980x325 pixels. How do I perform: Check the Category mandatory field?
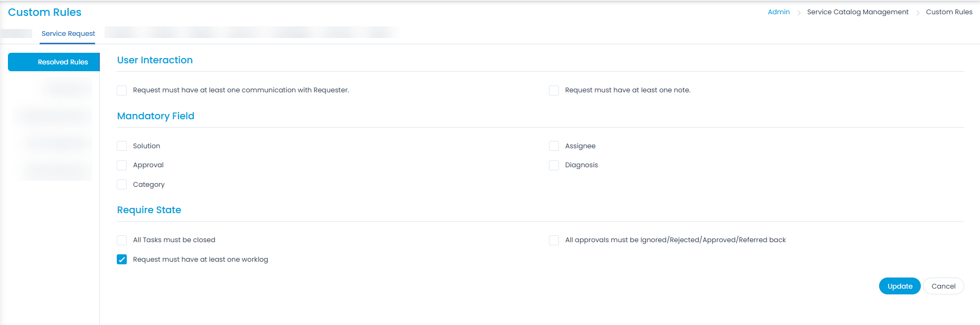tap(122, 185)
